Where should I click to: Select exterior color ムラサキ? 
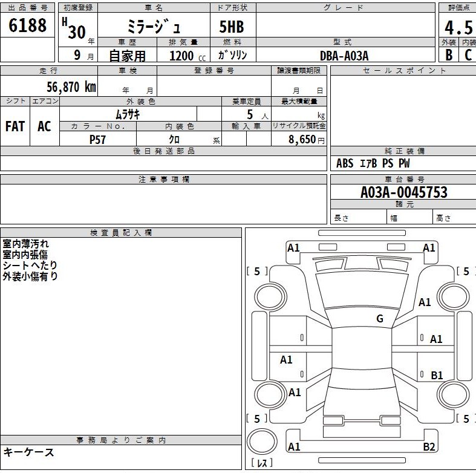[128, 114]
